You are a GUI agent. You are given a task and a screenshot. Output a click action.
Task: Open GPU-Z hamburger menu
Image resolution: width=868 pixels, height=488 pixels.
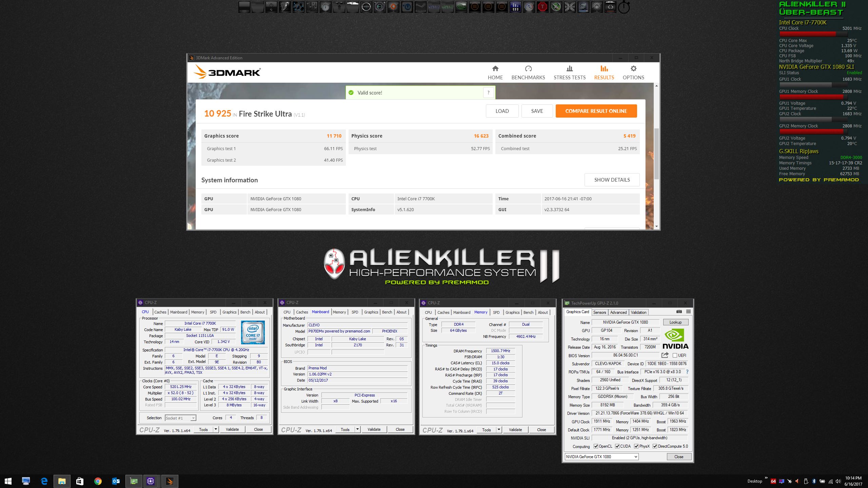(688, 311)
